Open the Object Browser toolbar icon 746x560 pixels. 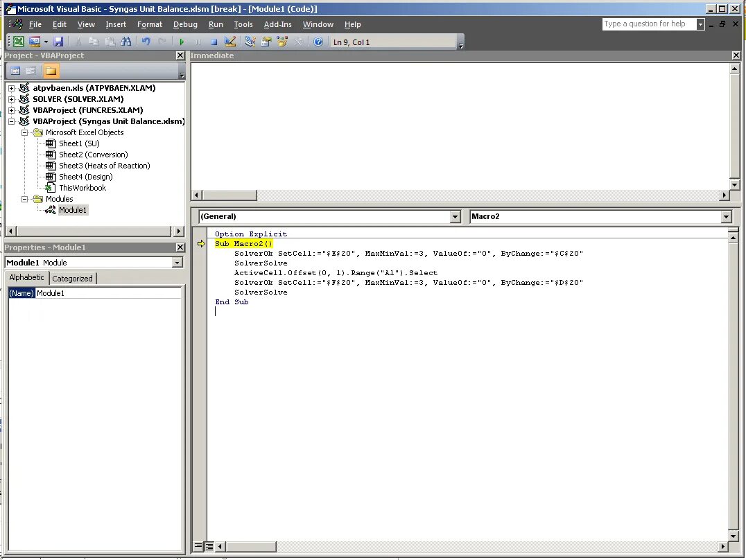pyautogui.click(x=283, y=42)
